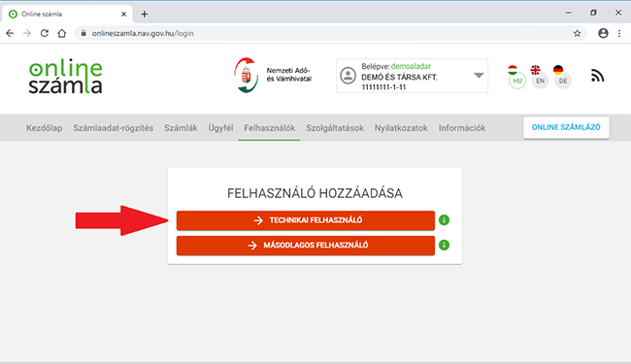
Task: Switch language to Hungarian (HU)
Action: [516, 77]
